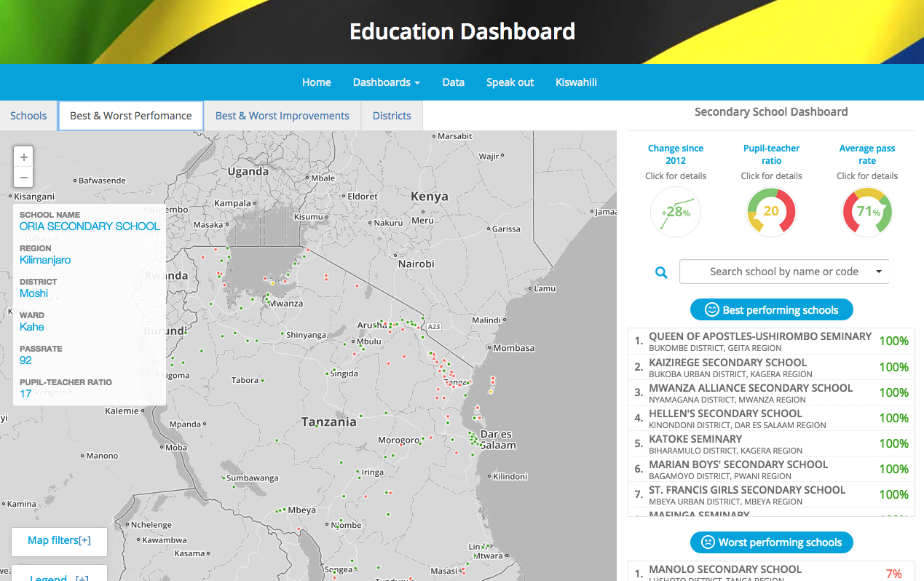The height and width of the screenshot is (581, 924).
Task: Click the smiley icon on Best performing schools
Action: pyautogui.click(x=711, y=310)
